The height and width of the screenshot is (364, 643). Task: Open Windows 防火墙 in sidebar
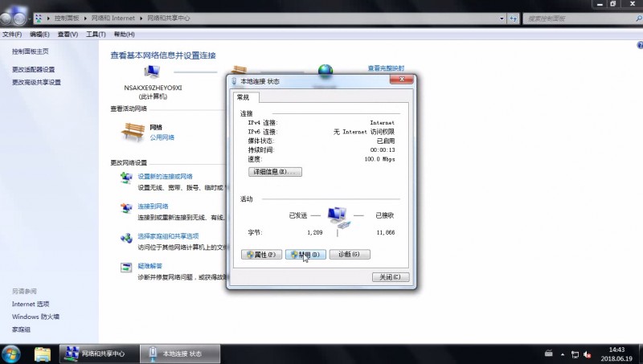pyautogui.click(x=35, y=317)
